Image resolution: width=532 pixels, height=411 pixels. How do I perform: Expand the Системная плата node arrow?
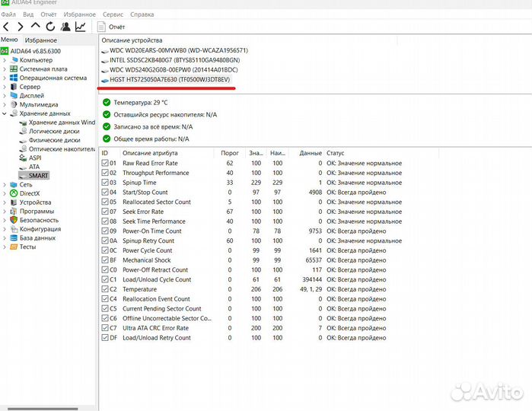5,69
